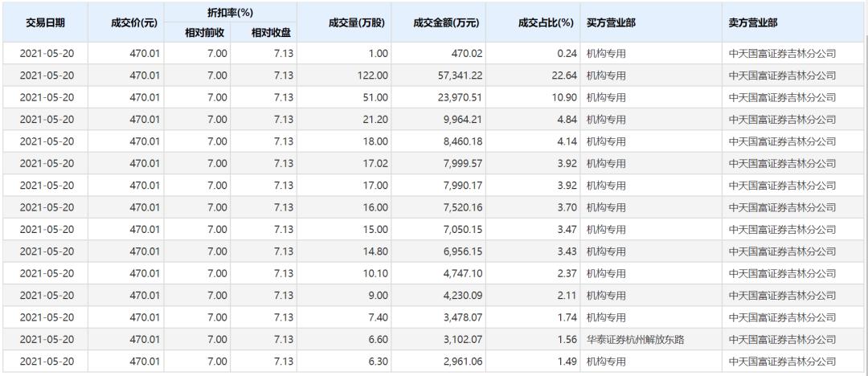868x376 pixels.
Task: Select the 3,102.07 amount cell
Action: click(462, 340)
